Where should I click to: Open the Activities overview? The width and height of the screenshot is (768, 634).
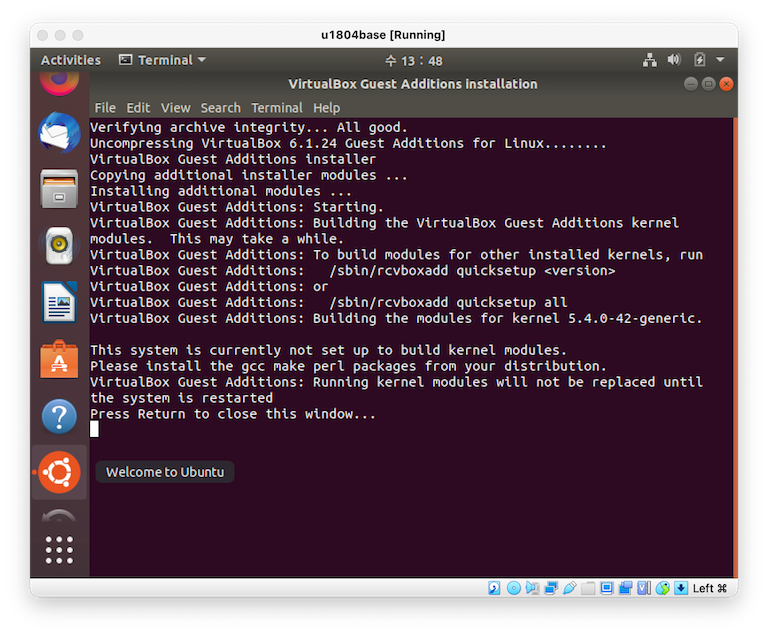tap(71, 60)
